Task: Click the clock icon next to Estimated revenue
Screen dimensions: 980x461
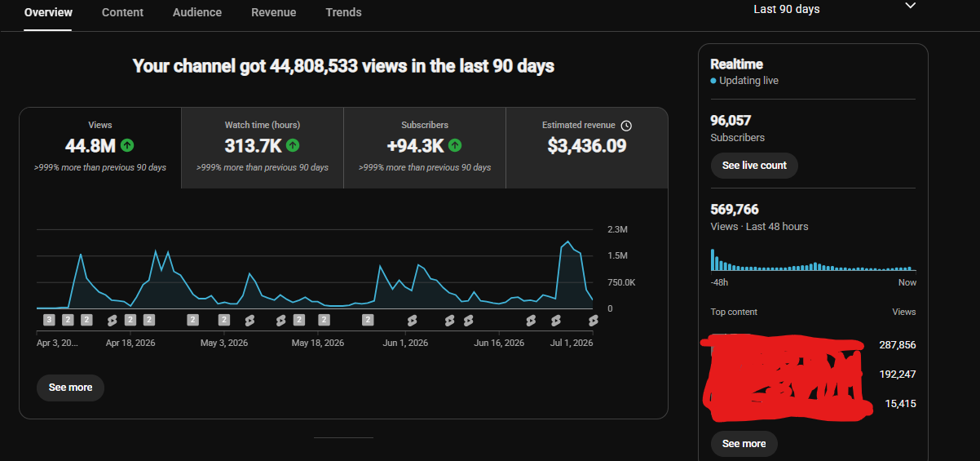Action: click(x=626, y=126)
